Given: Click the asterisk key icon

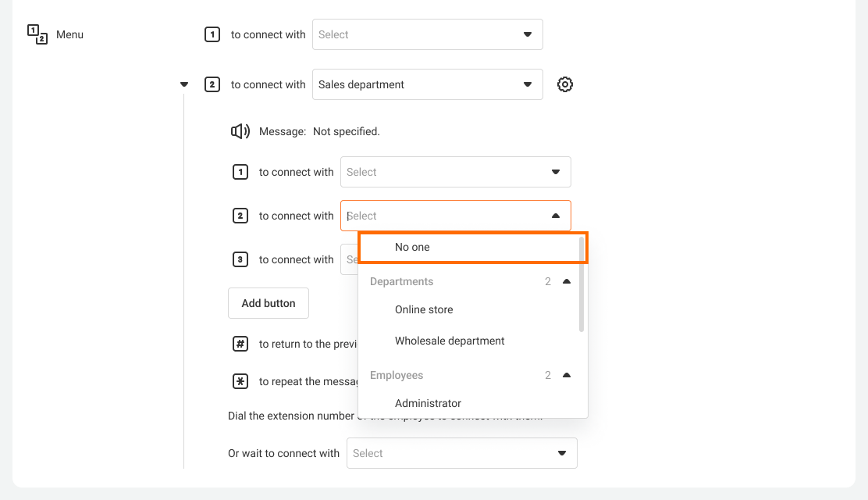Looking at the screenshot, I should pyautogui.click(x=240, y=381).
